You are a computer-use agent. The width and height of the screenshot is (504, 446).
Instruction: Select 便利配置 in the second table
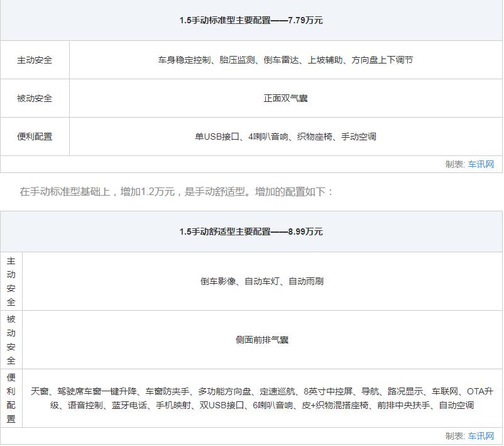coord(11,393)
